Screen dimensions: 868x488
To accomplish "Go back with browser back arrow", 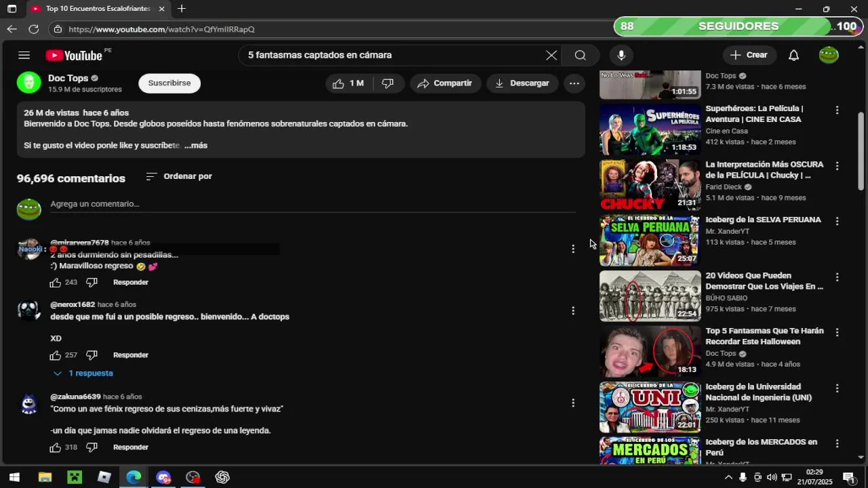I will click(12, 29).
